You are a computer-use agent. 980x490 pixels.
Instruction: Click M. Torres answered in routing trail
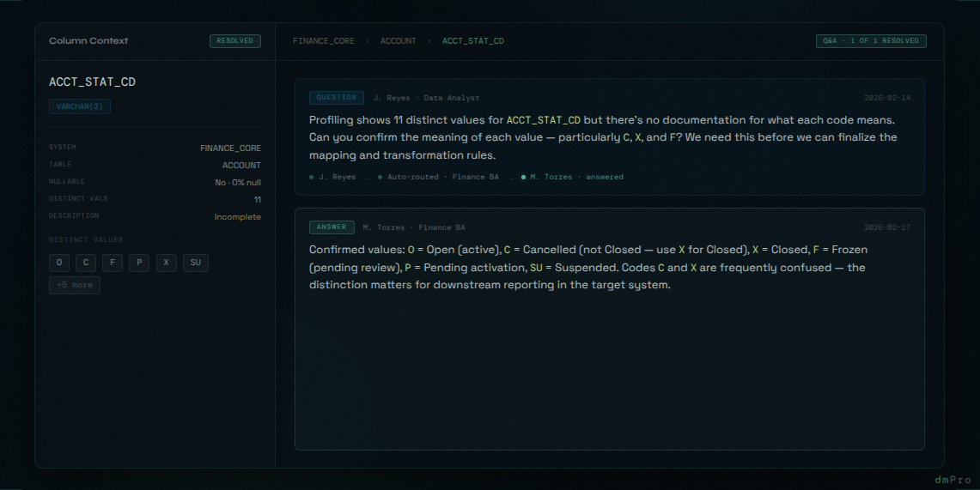(x=573, y=177)
